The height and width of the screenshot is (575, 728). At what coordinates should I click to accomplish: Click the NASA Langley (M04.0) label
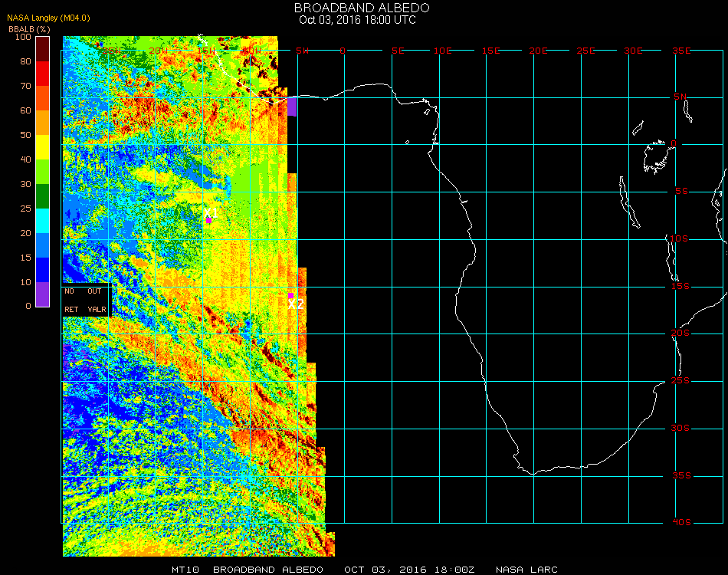(x=48, y=18)
